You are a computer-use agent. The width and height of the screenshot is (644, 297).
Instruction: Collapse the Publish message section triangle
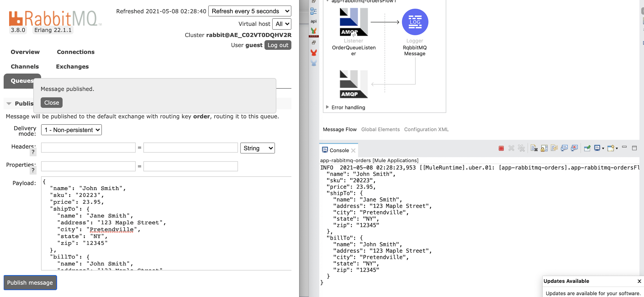pyautogui.click(x=9, y=104)
